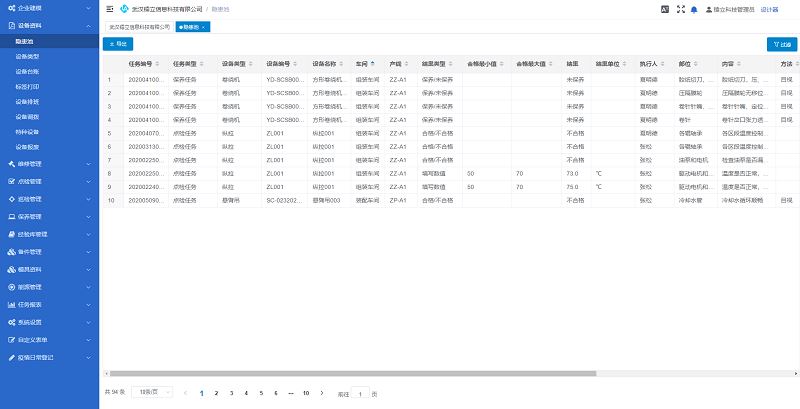800x409 pixels.
Task: Click the page number jump input field
Action: (x=362, y=394)
